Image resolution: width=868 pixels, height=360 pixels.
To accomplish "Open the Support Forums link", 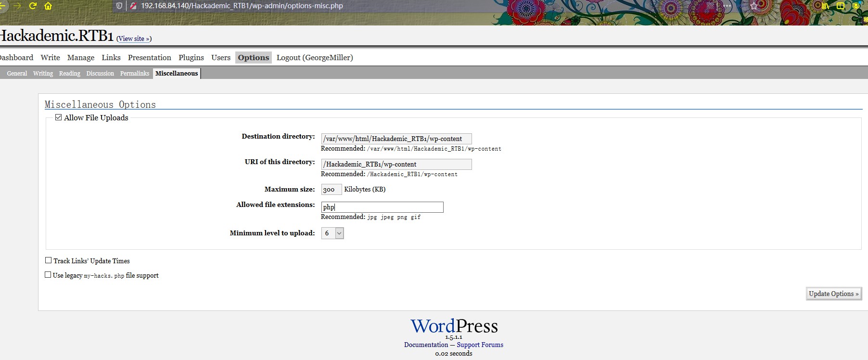I will click(x=480, y=345).
